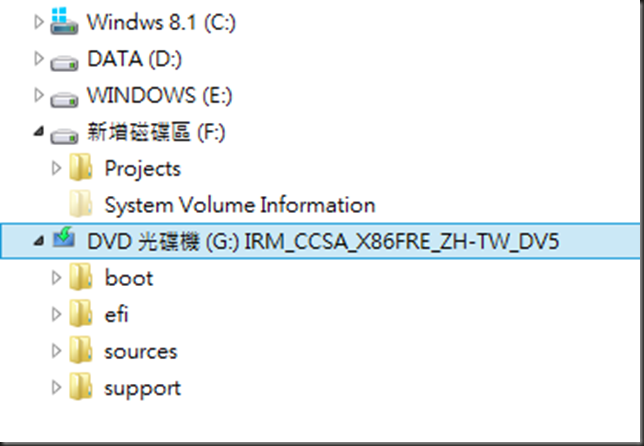Collapse the DVD 光碟機 (G:) tree node
Image resolution: width=644 pixels, height=446 pixels.
(x=39, y=241)
